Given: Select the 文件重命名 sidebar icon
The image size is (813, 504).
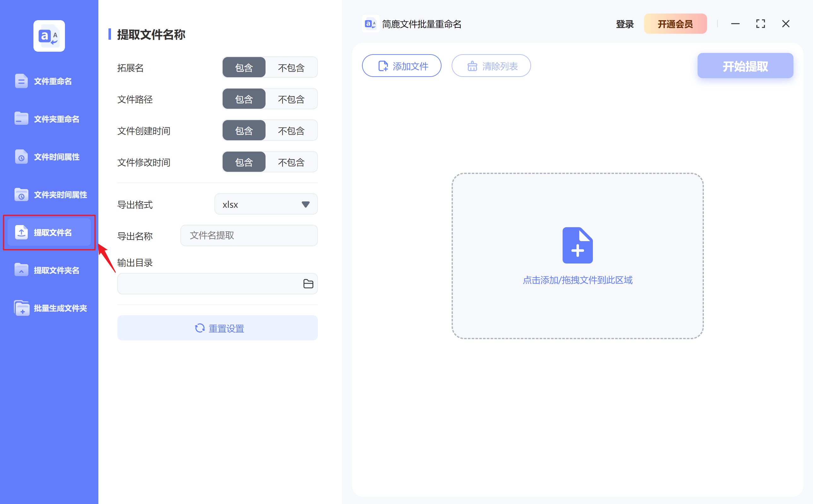Looking at the screenshot, I should click(21, 81).
